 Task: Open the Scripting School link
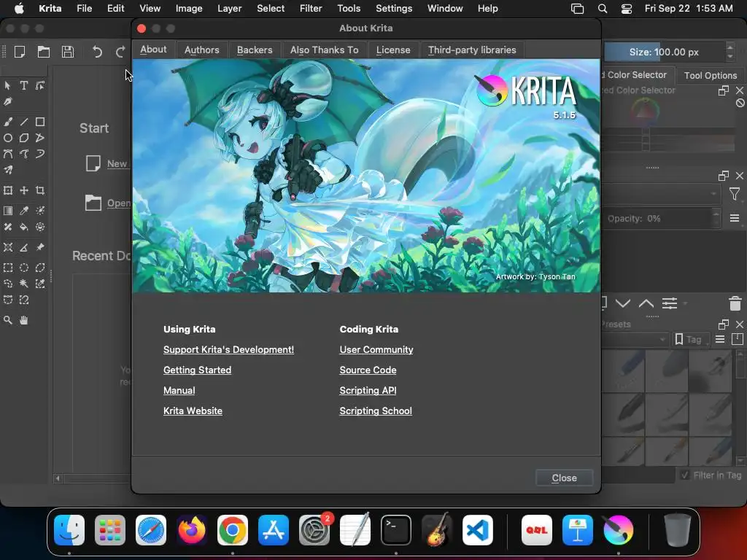click(376, 411)
